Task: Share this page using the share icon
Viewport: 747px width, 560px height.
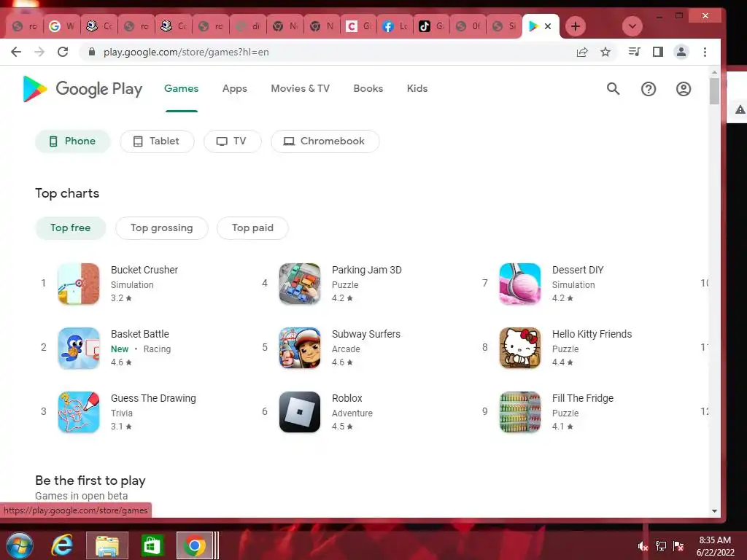Action: tap(582, 52)
